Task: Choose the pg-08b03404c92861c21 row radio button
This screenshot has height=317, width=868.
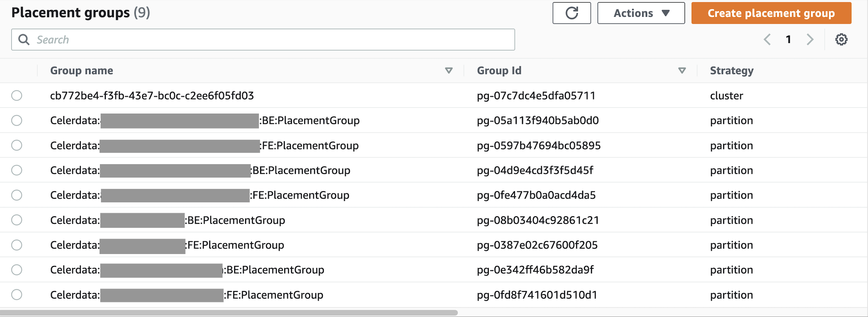Action: tap(16, 220)
